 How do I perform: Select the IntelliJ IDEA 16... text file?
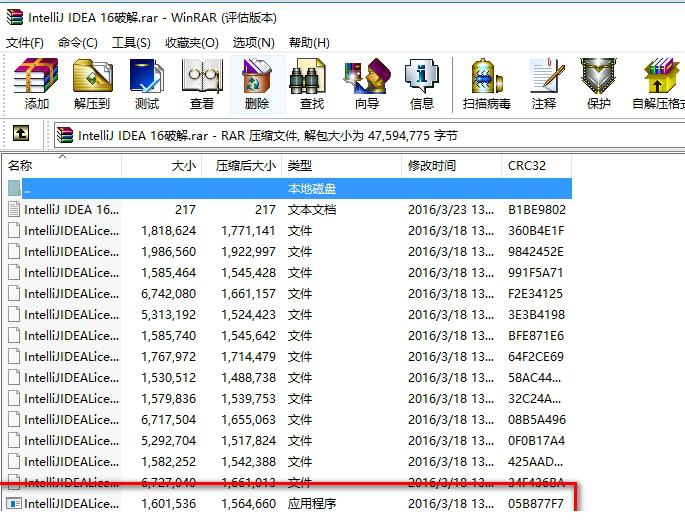pyautogui.click(x=289, y=209)
